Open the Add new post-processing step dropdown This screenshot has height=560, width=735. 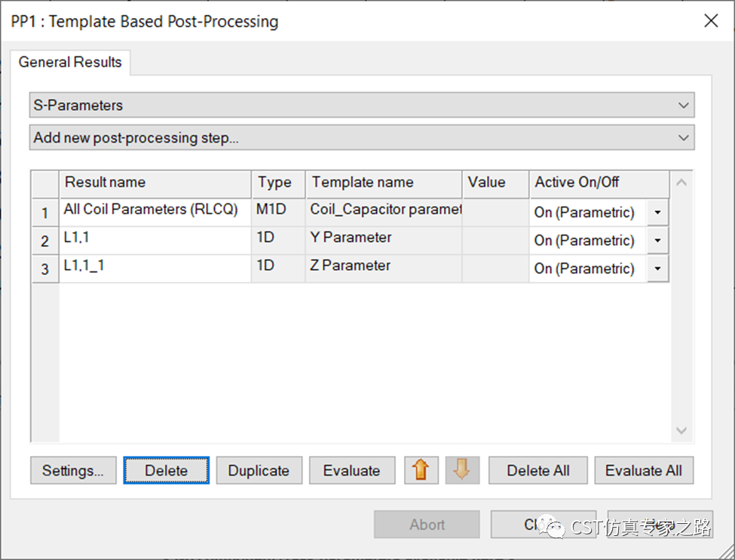click(x=683, y=138)
